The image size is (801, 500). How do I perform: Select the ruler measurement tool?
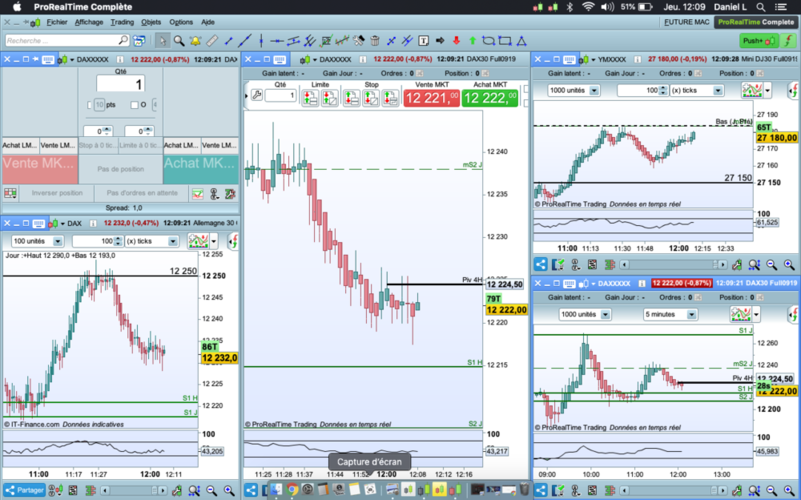[212, 40]
